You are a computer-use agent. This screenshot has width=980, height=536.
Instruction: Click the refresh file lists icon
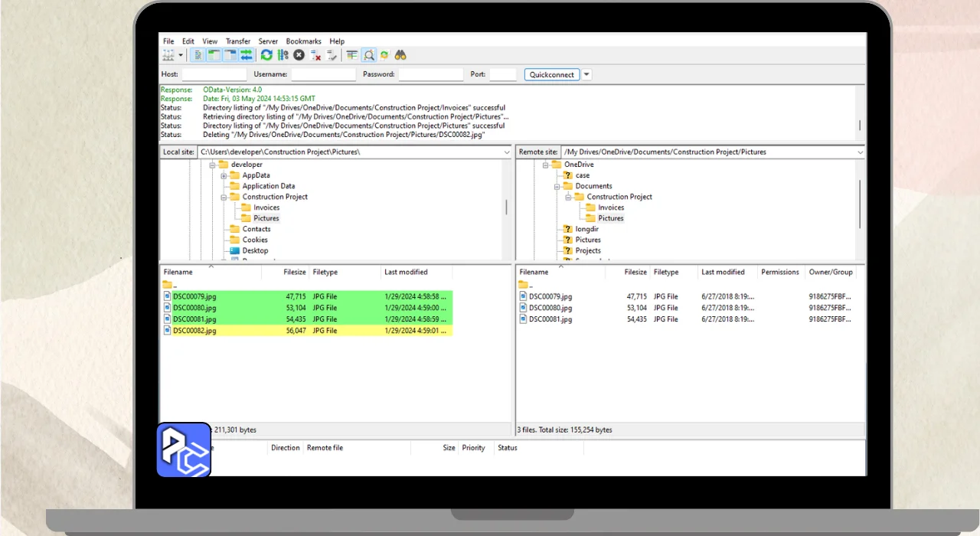(266, 55)
